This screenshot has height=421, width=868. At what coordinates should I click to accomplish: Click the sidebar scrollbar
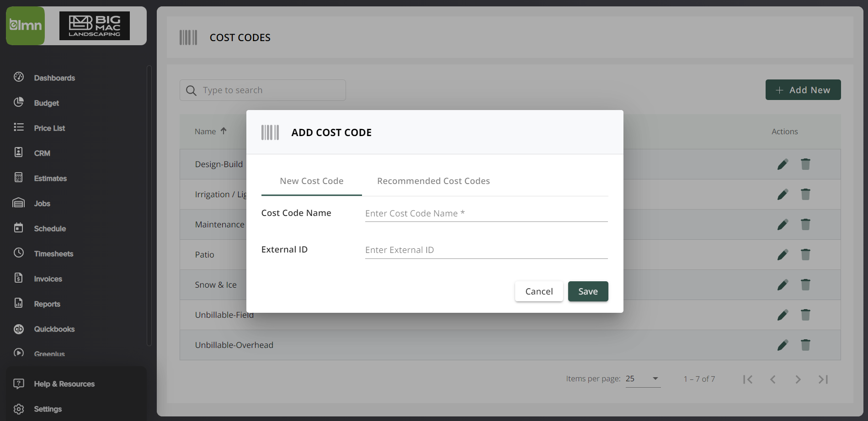(149, 205)
